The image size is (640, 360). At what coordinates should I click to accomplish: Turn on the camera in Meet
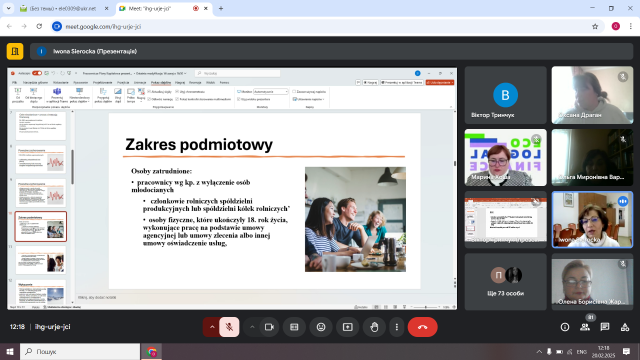point(269,327)
